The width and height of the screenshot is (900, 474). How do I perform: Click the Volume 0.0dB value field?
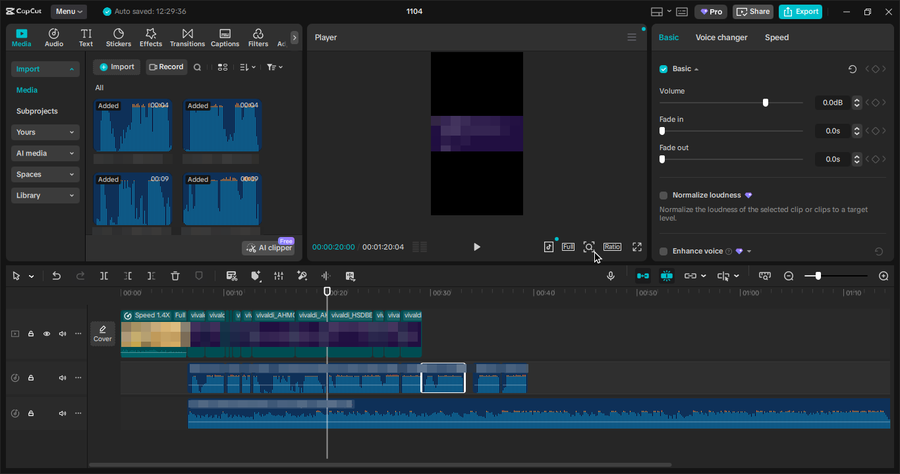point(832,103)
